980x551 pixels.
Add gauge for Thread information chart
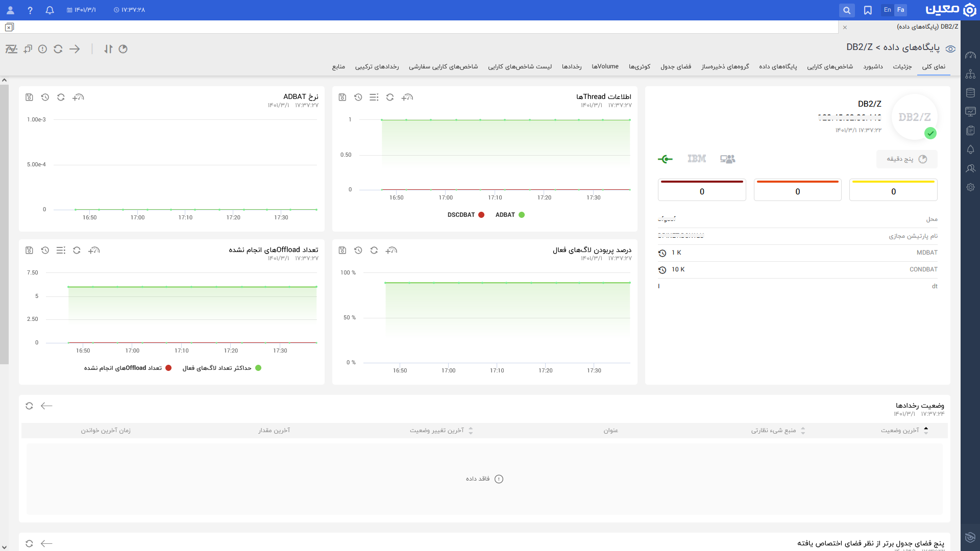point(407,97)
